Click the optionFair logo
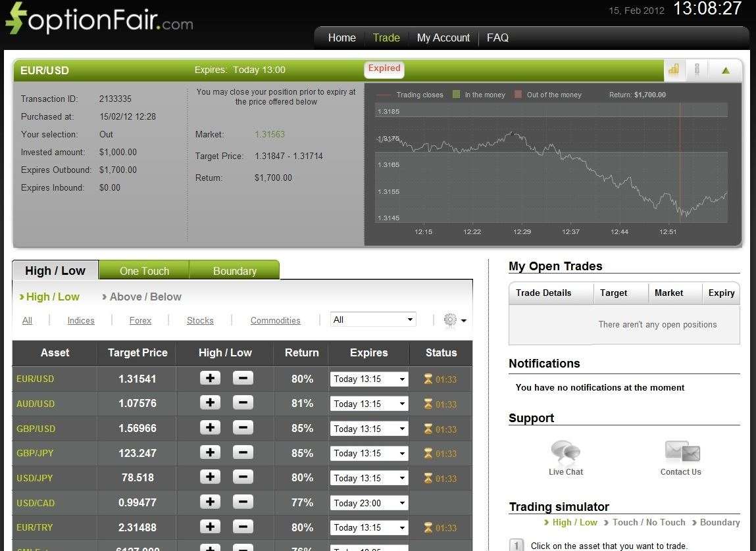This screenshot has height=551, width=756. click(97, 18)
